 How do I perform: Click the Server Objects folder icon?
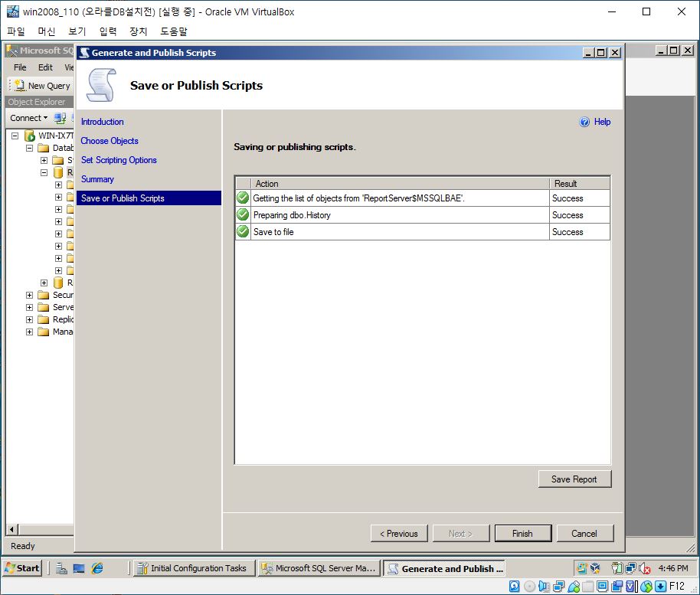pos(44,307)
